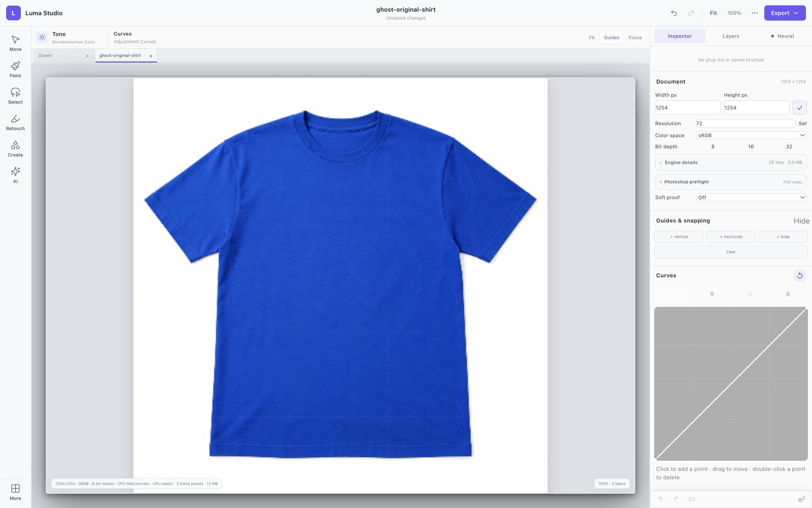Set bit depth to 16
The width and height of the screenshot is (812, 508).
click(x=751, y=147)
